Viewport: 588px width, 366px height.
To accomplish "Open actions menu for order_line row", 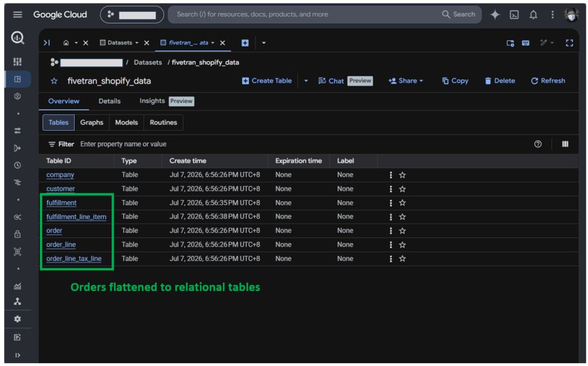I will (390, 244).
